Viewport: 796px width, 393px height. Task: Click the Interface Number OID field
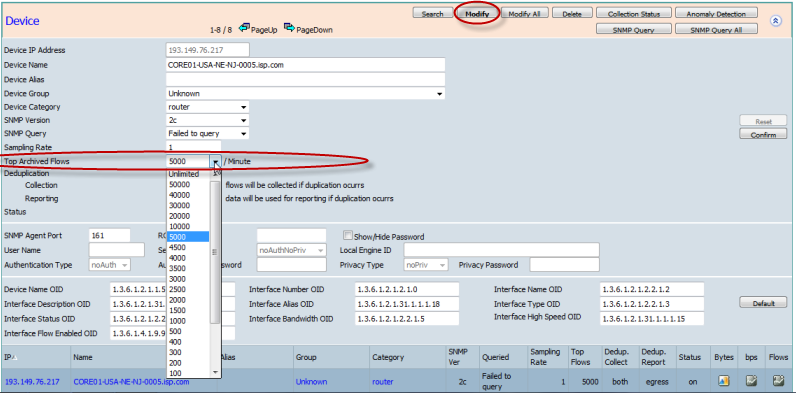(x=407, y=289)
